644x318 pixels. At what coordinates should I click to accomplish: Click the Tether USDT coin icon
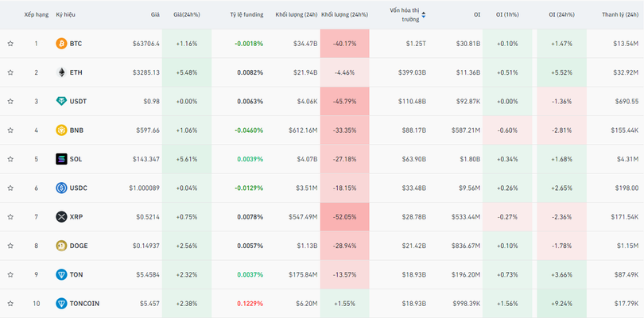coord(61,102)
